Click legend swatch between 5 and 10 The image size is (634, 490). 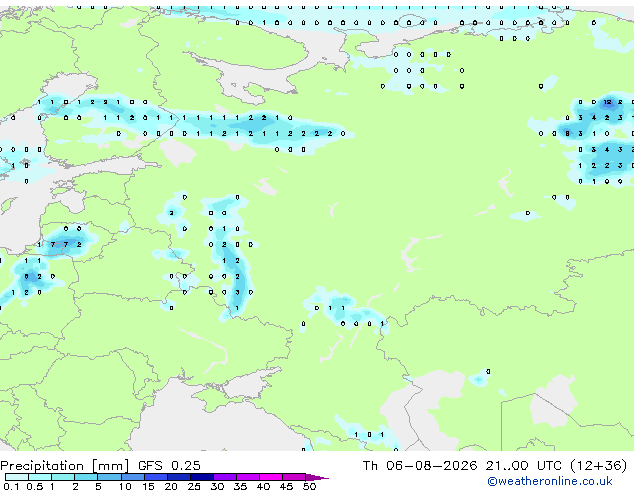[x=109, y=477]
